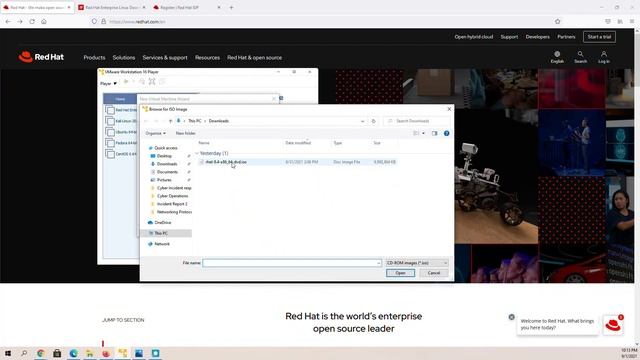Viewport: 640px width, 360px height.
Task: Open Player menu in VMware Workstation
Action: [108, 83]
